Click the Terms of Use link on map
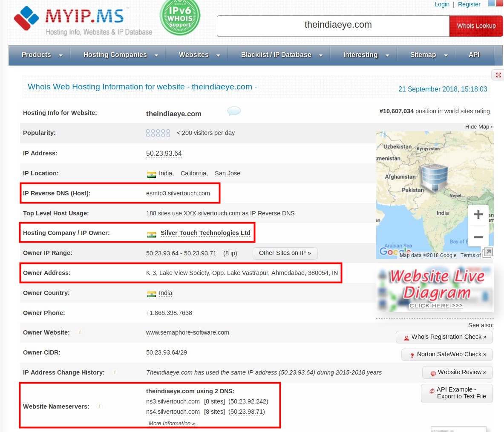This screenshot has width=504, height=432. pos(471,255)
